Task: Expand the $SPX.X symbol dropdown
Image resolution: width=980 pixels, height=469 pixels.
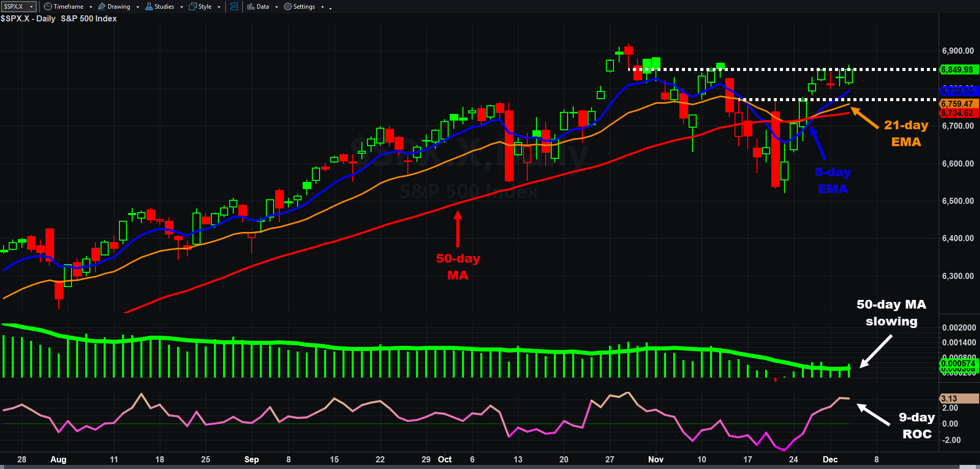Action: (x=32, y=7)
